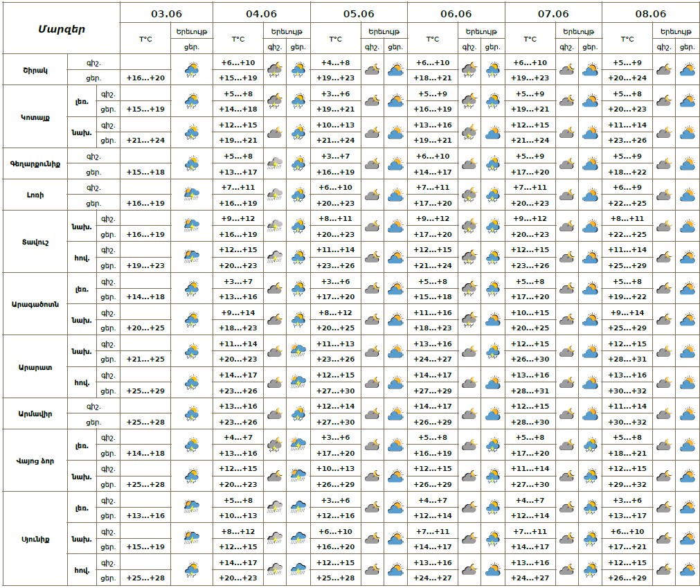Click Լոռի daytime weather icon for 06.06
Viewport: 700px width, 588px height.
(493, 195)
